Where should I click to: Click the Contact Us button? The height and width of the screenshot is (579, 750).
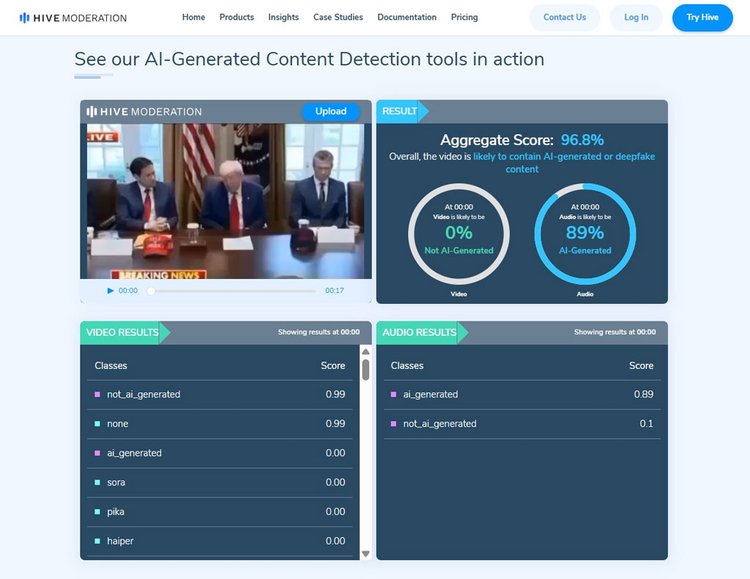pyautogui.click(x=564, y=18)
